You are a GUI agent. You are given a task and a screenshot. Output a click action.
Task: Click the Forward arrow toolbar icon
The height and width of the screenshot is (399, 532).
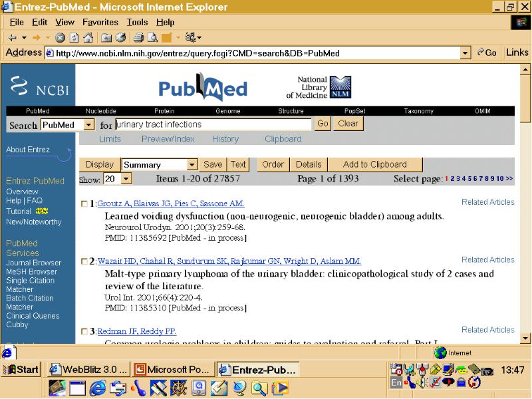point(37,38)
